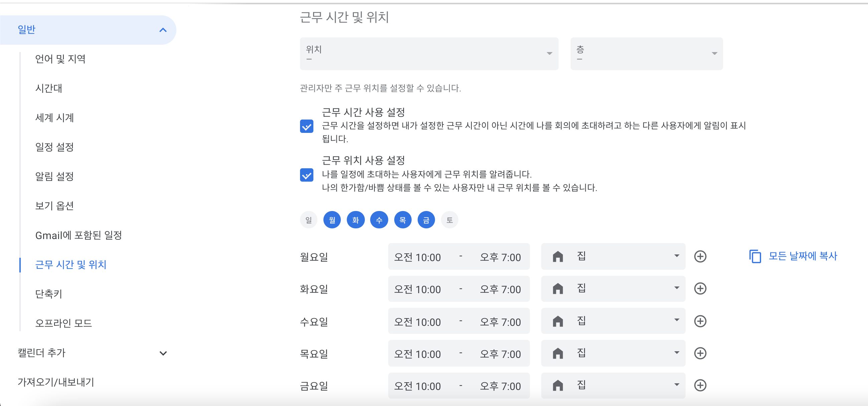Click the plus icon in the 목요일 row
Image resolution: width=868 pixels, height=406 pixels.
click(x=700, y=353)
